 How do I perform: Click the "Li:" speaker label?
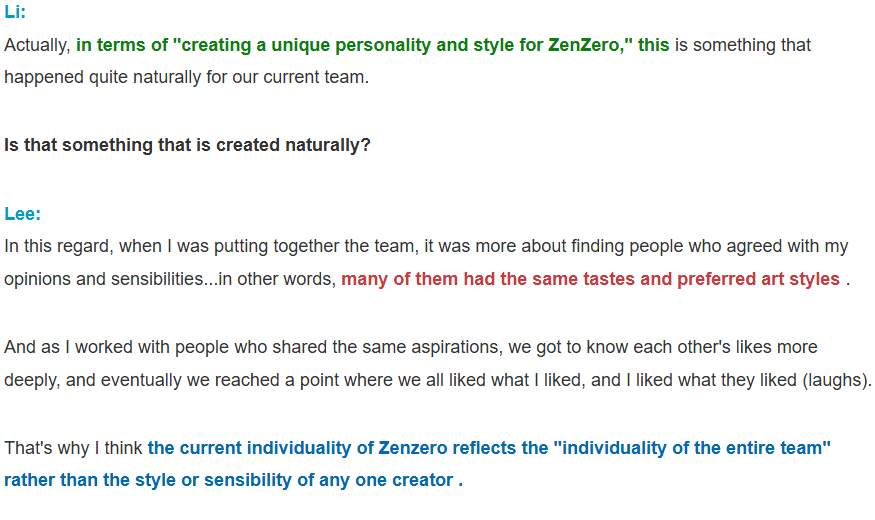15,13
